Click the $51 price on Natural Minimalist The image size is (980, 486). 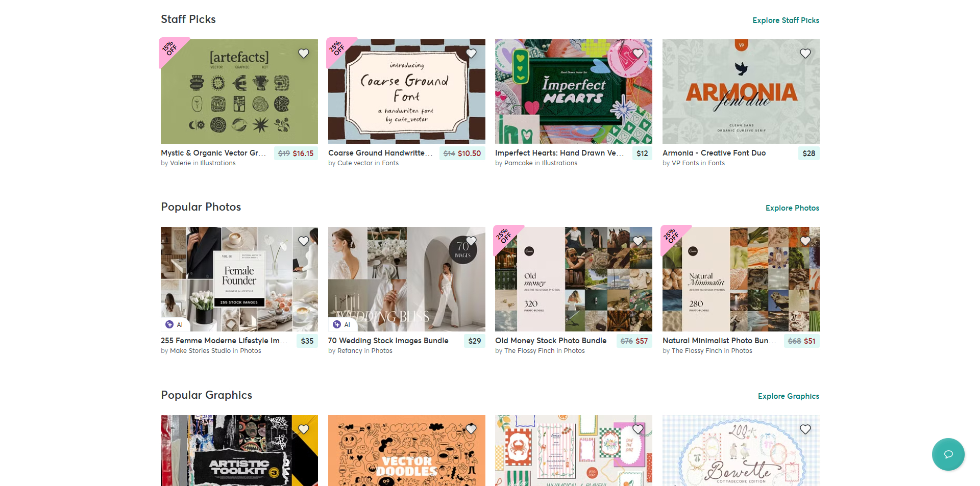tap(810, 341)
